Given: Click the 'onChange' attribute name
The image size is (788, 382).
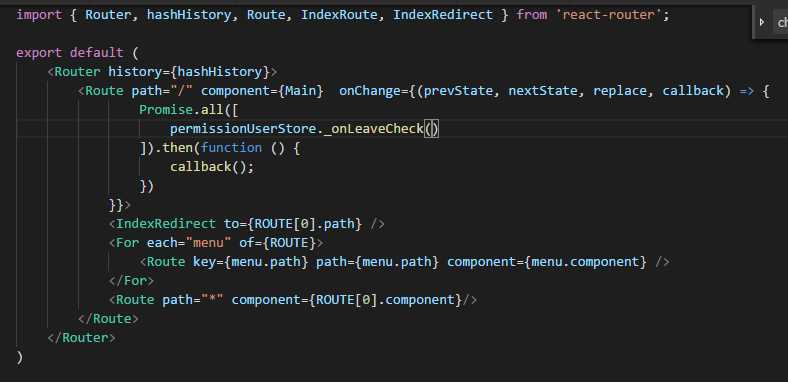Looking at the screenshot, I should [x=369, y=91].
